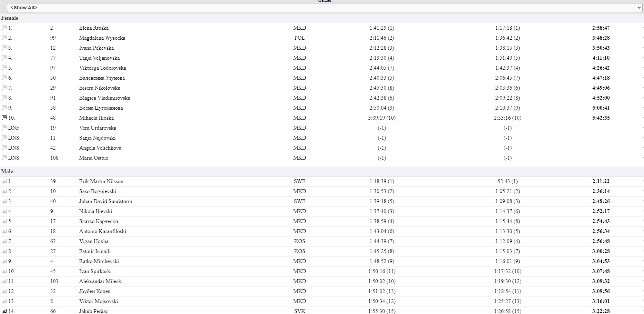Expand row arrow at right of Erik Nilsson's 2:11:22
Image resolution: width=644 pixels, height=314 pixels.
642,181
